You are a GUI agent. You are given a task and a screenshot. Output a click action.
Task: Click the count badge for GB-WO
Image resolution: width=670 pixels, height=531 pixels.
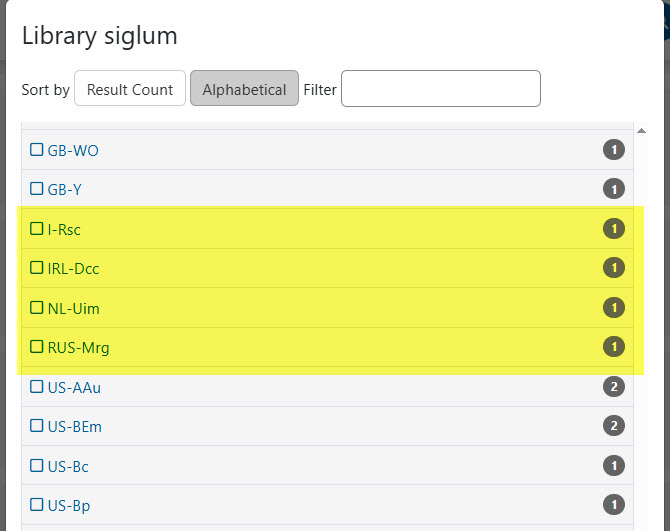pyautogui.click(x=614, y=150)
